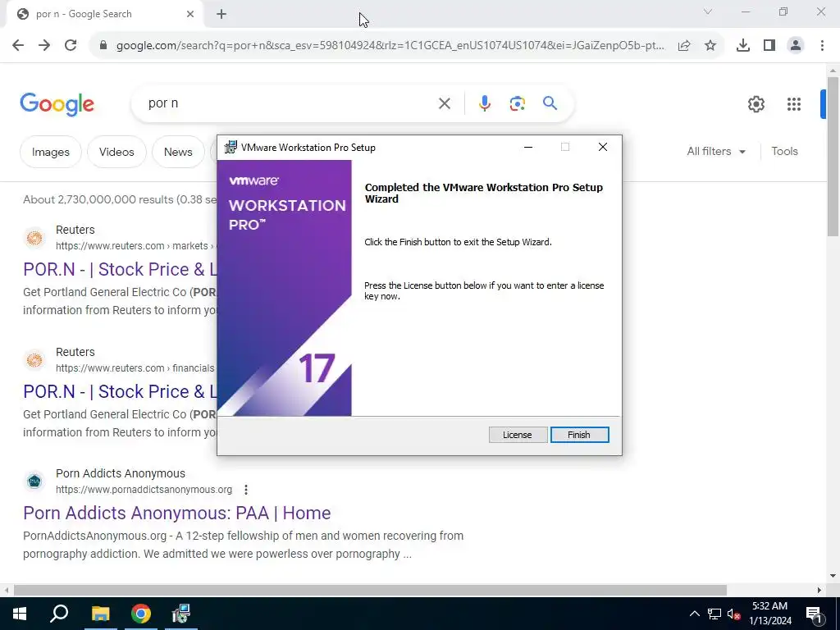The height and width of the screenshot is (630, 840).
Task: Start voice search with microphone
Action: [485, 103]
